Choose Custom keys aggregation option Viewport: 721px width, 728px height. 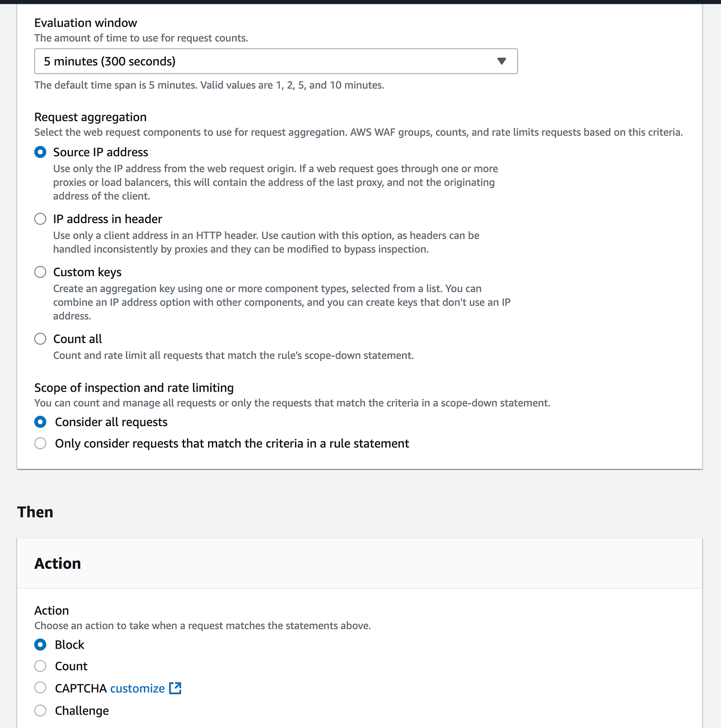coord(40,272)
